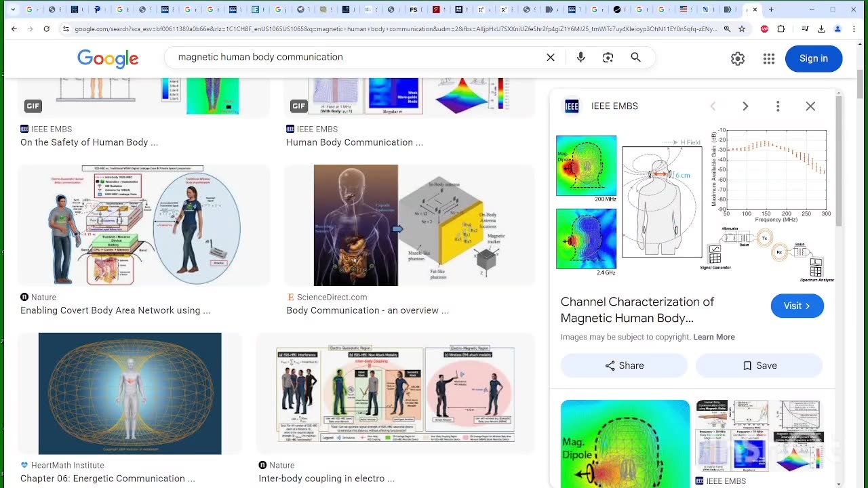
Task: Click 'HeartMath Institute' source label
Action: point(67,465)
